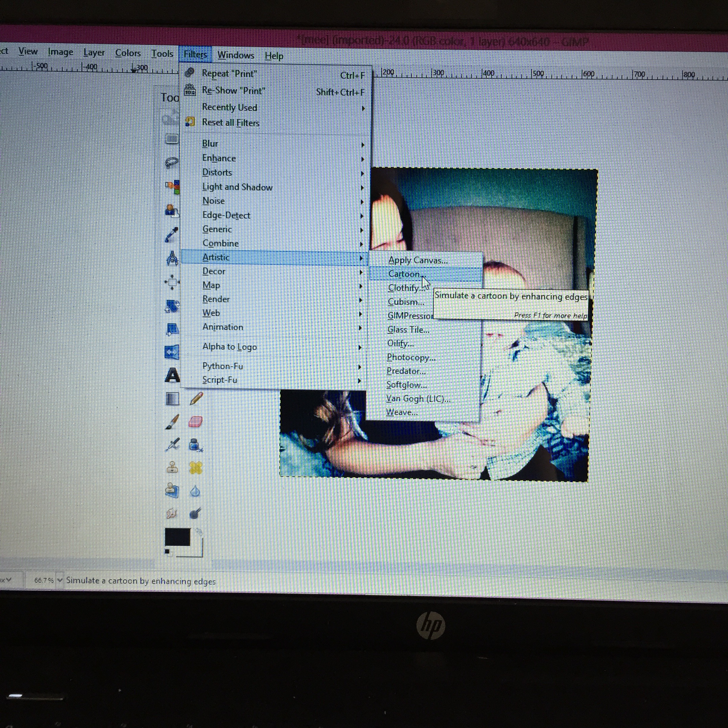728x728 pixels.
Task: Select the Airbrush tool
Action: [x=172, y=445]
